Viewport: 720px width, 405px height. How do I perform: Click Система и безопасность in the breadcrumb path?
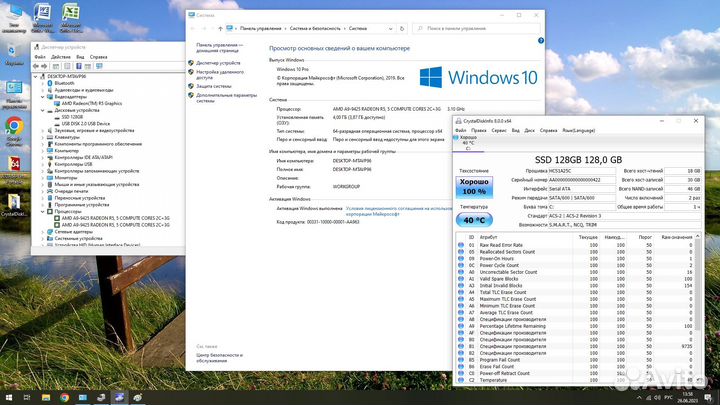click(315, 28)
